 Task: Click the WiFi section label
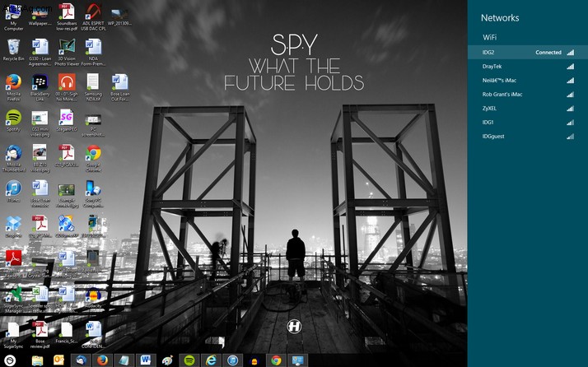[489, 38]
